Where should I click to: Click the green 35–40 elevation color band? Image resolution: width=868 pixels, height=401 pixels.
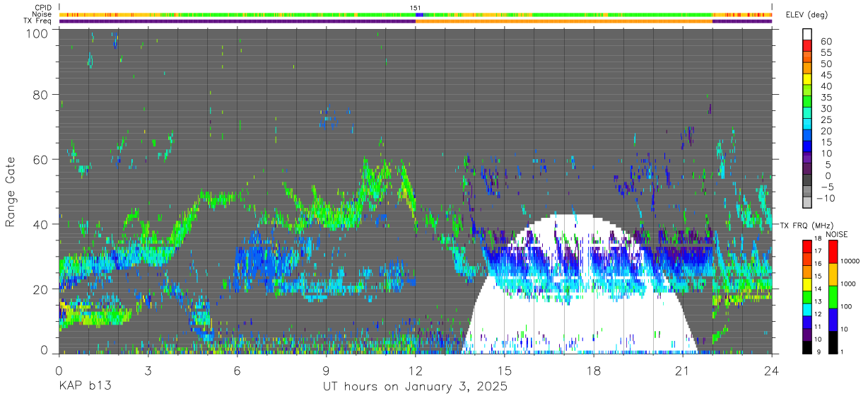point(807,90)
